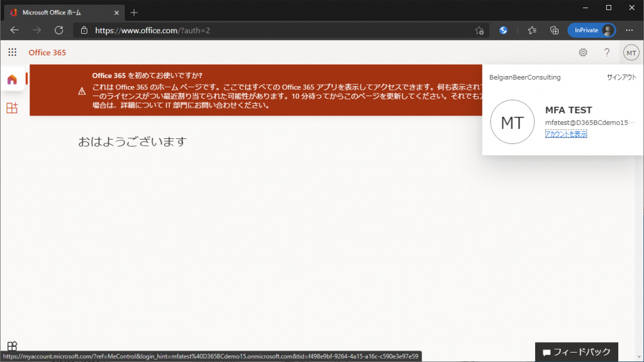Click the おはようございます greeting text
Screen dimensions: 644x362
[x=132, y=141]
